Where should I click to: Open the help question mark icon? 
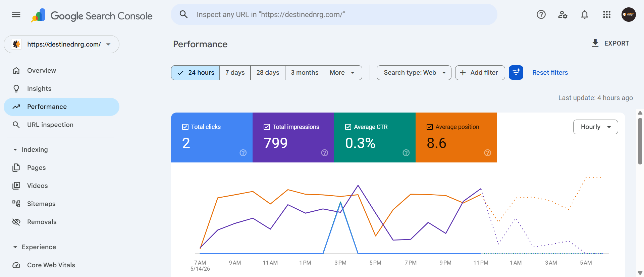[541, 14]
